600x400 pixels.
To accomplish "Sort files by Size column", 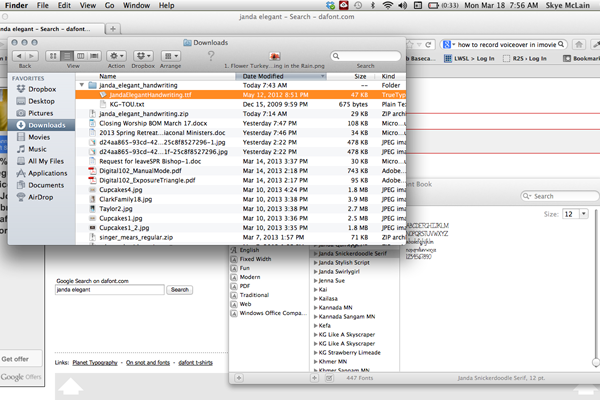I will click(x=351, y=76).
